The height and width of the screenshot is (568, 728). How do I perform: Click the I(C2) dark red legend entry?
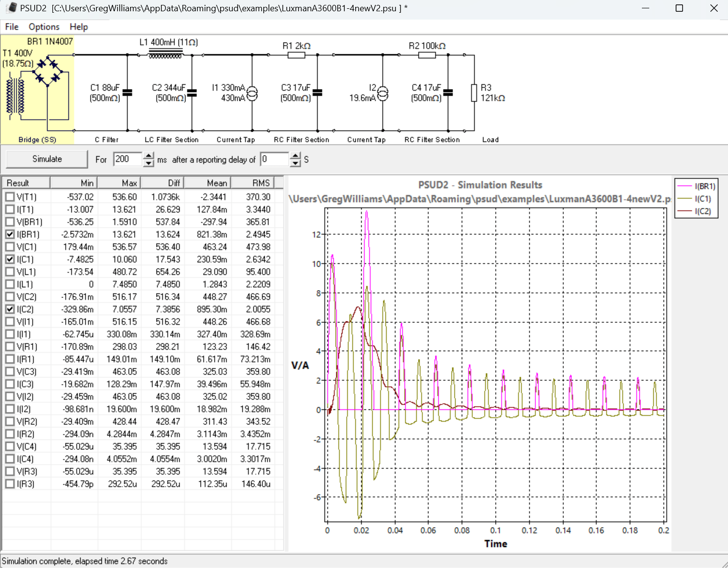click(695, 211)
